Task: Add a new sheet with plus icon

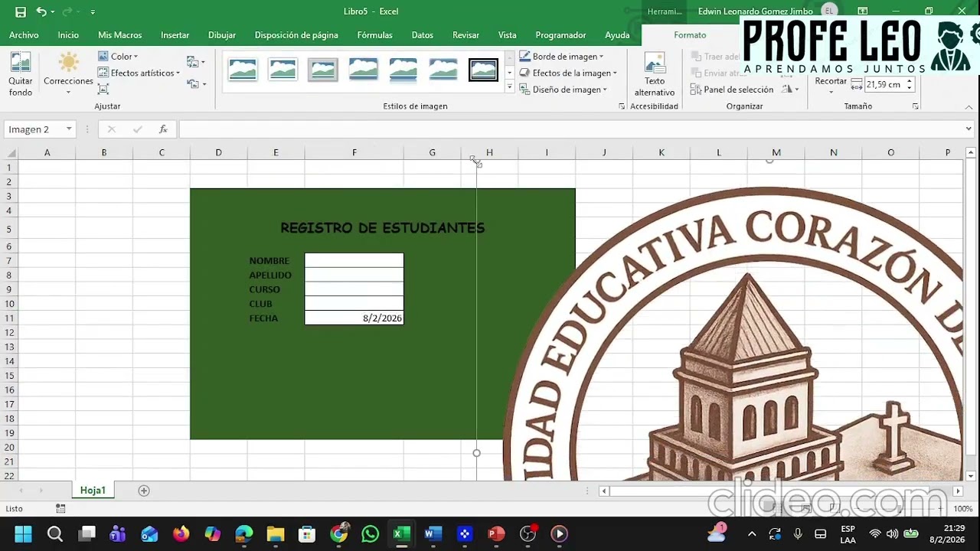Action: pos(144,491)
